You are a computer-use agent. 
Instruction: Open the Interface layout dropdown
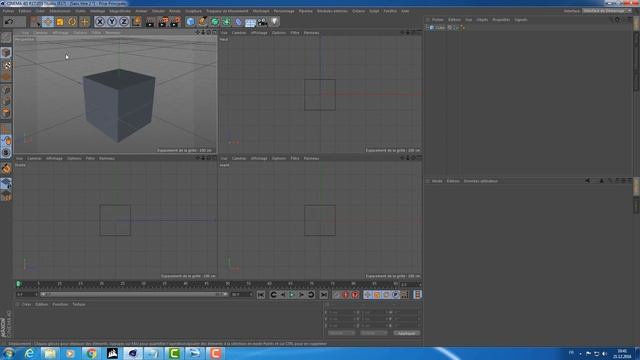click(607, 11)
